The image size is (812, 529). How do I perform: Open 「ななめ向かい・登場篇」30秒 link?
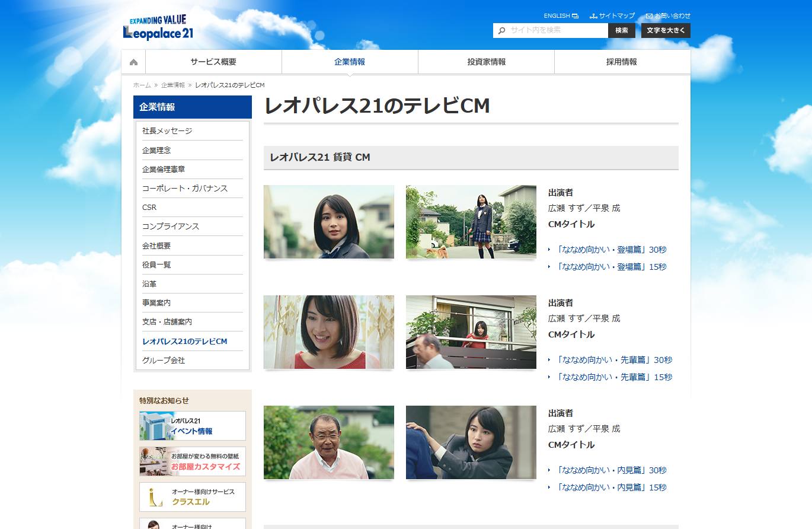pyautogui.click(x=611, y=250)
